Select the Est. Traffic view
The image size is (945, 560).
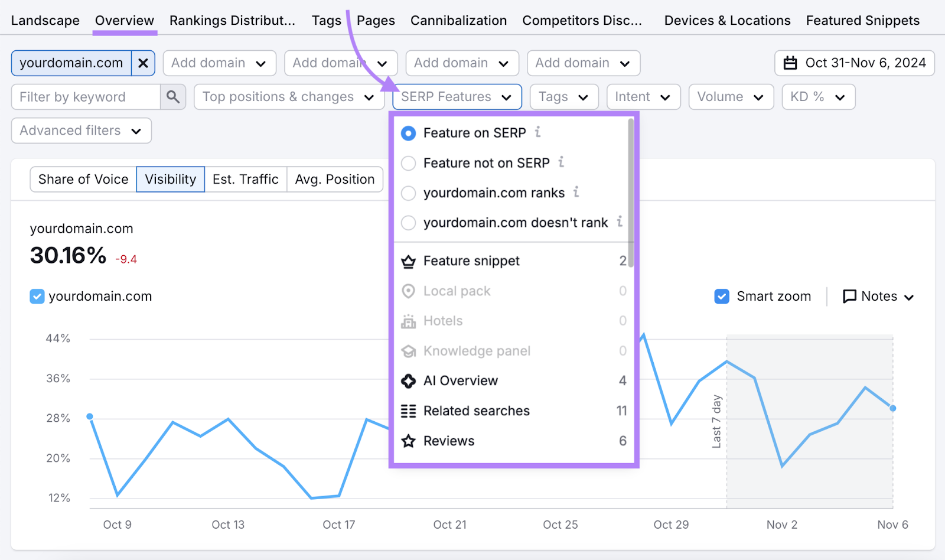(246, 179)
